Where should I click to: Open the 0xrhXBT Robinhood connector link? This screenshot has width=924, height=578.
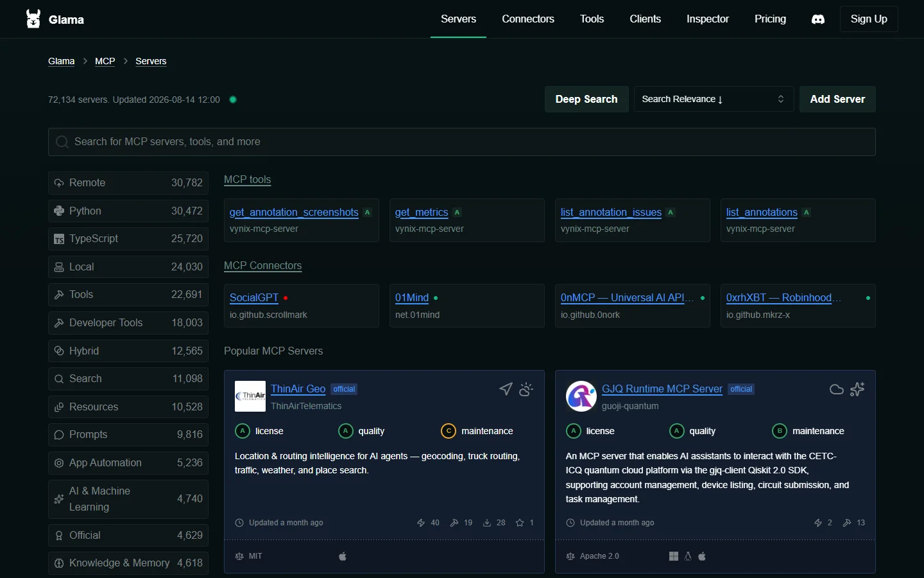[783, 298]
